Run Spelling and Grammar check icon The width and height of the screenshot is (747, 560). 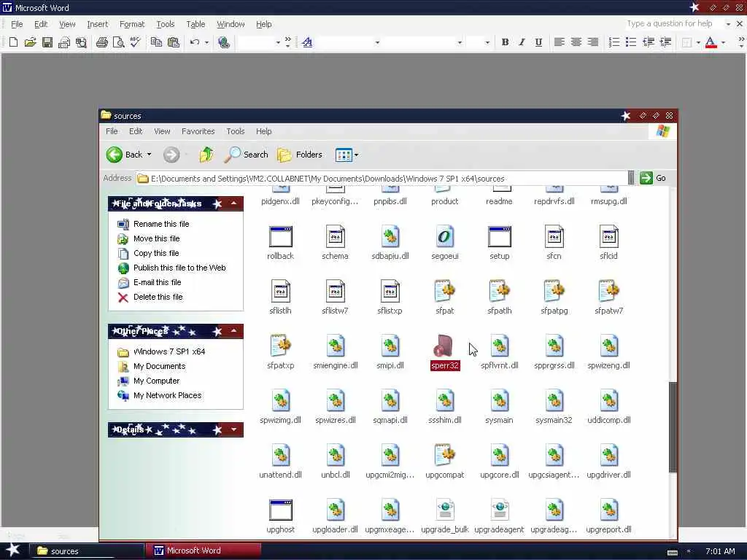coord(135,42)
